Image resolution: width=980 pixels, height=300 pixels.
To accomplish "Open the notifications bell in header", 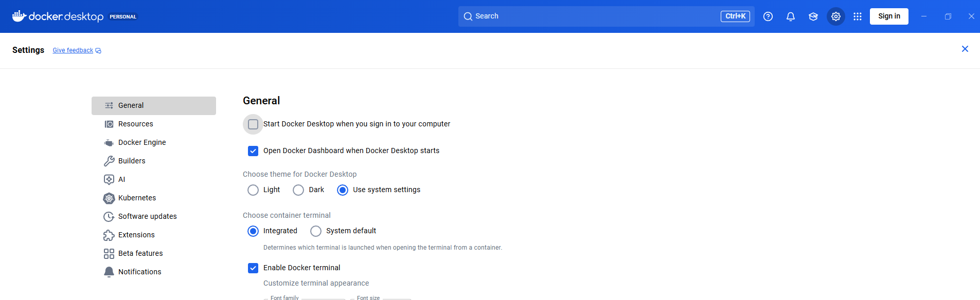I will [791, 16].
